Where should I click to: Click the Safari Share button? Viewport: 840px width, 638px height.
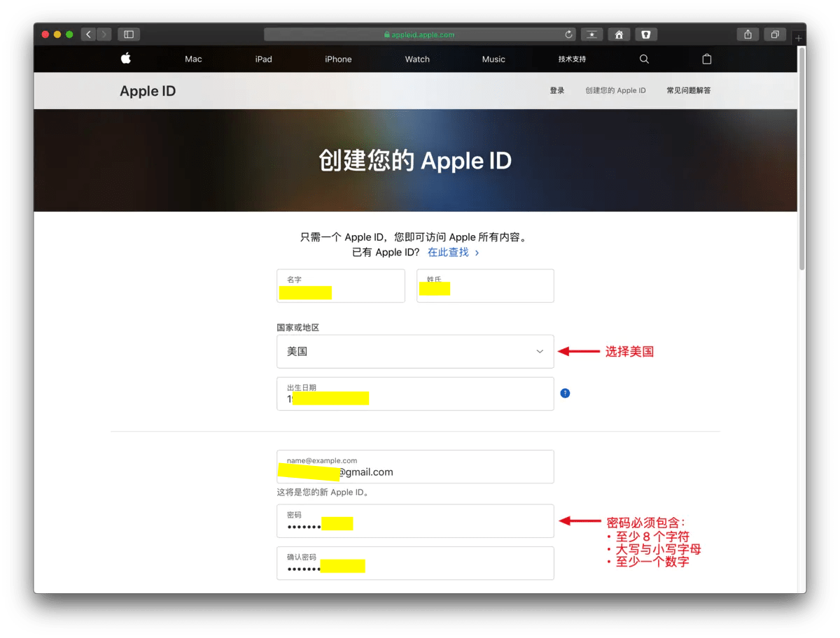click(x=748, y=34)
